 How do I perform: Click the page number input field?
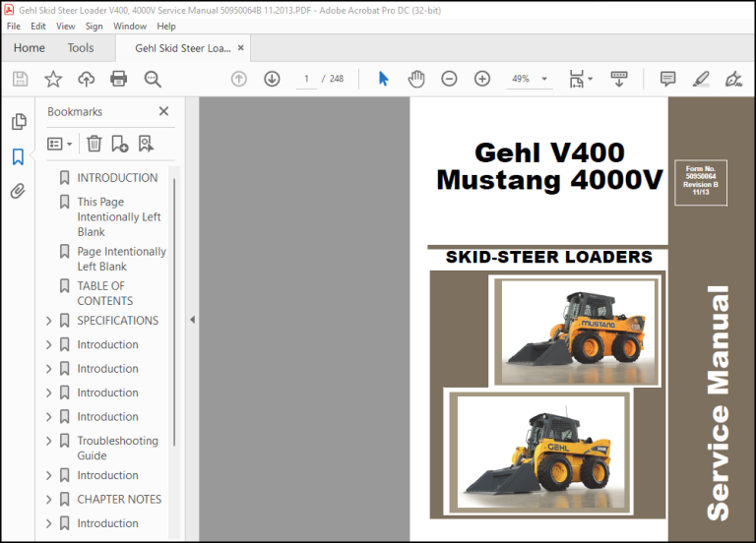pos(306,79)
